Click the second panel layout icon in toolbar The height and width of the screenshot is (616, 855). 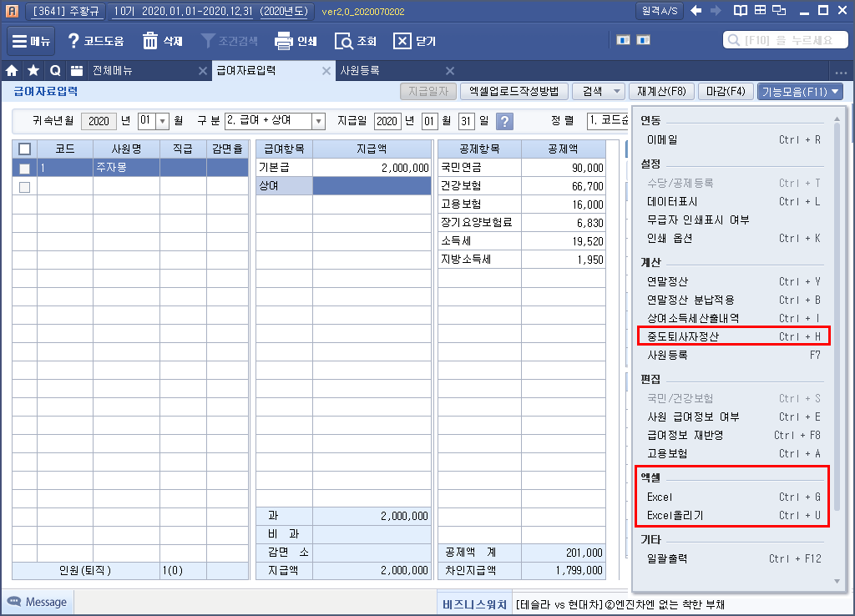(x=644, y=40)
